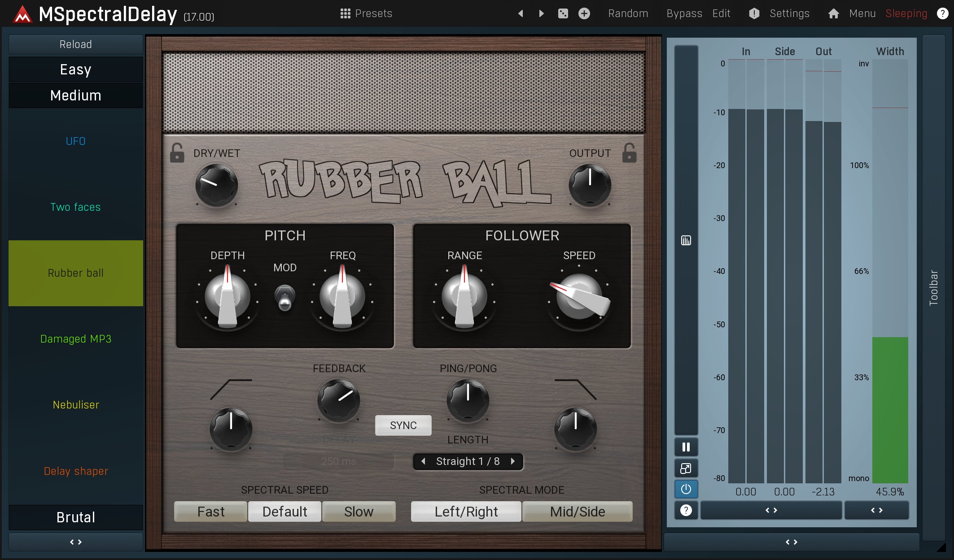The height and width of the screenshot is (560, 954).
Task: Click the add preset plus icon
Action: tap(584, 13)
